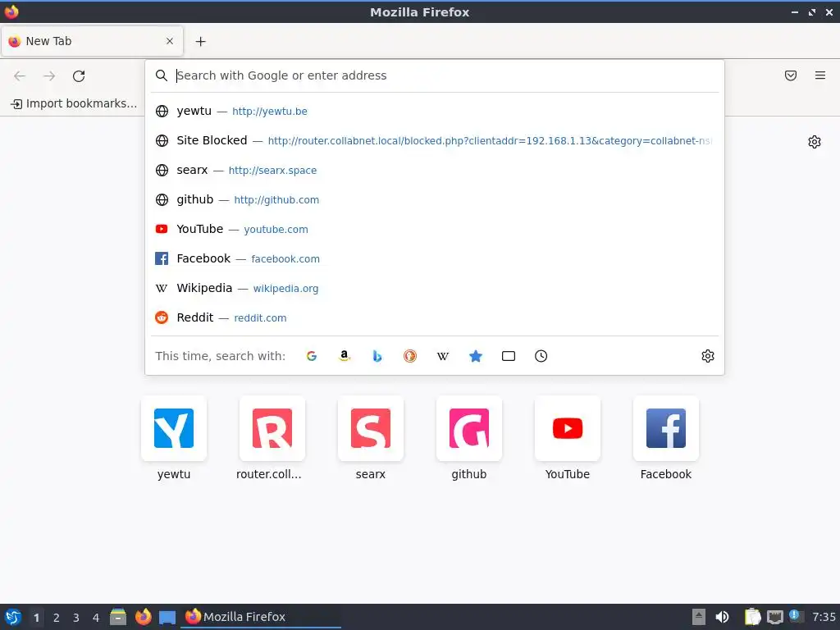Click the forward navigation arrow
840x630 pixels.
coord(49,76)
